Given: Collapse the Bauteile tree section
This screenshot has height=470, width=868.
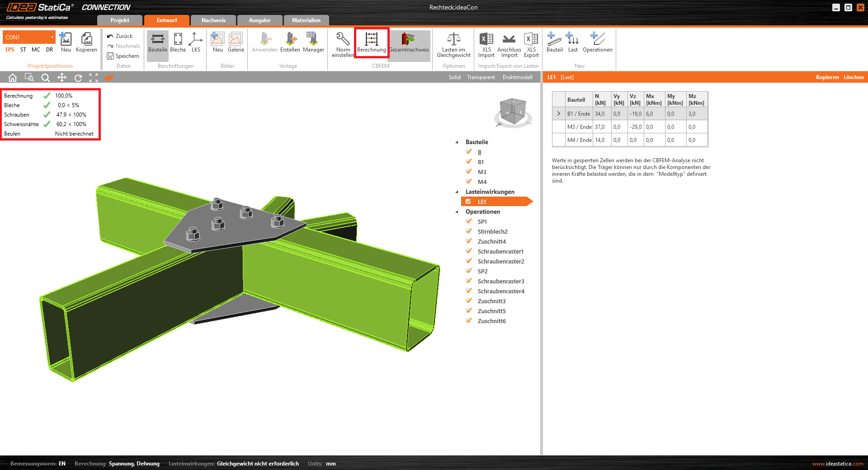Looking at the screenshot, I should tap(457, 142).
